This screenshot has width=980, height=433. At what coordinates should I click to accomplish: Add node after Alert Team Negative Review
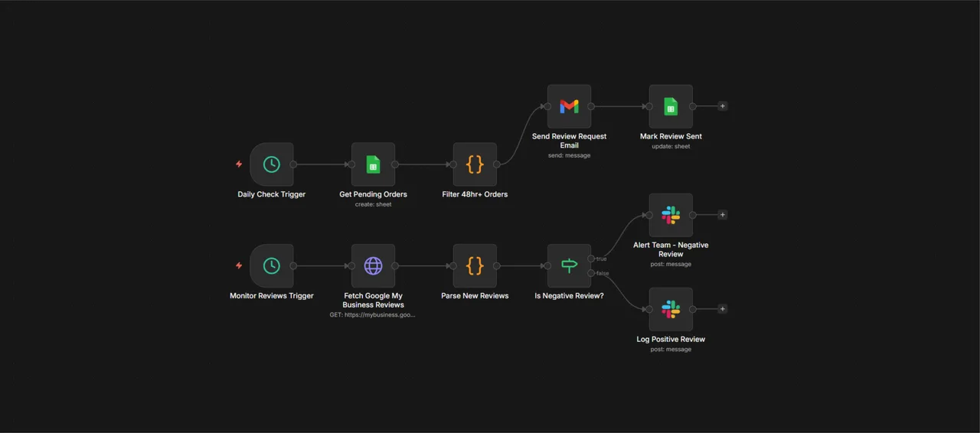click(722, 215)
